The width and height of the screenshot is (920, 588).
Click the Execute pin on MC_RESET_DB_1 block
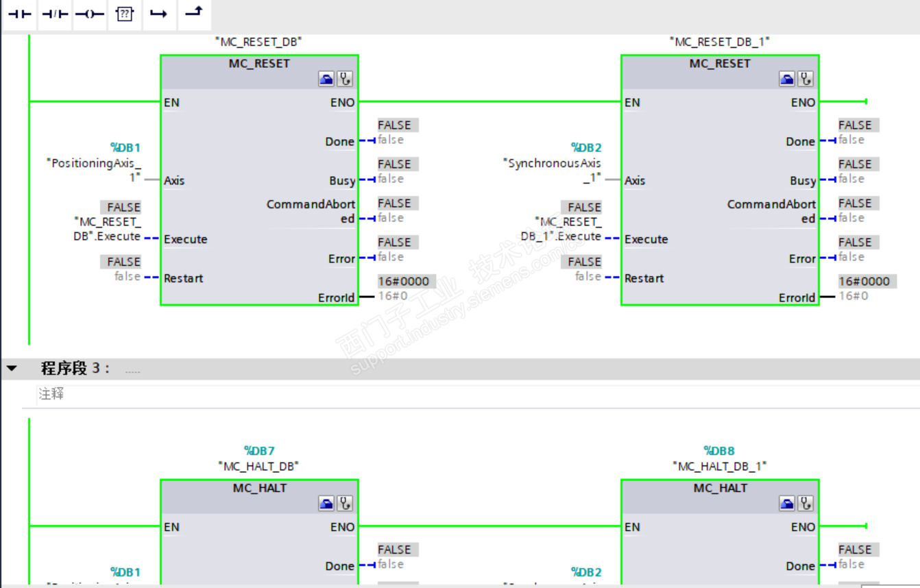tap(646, 239)
